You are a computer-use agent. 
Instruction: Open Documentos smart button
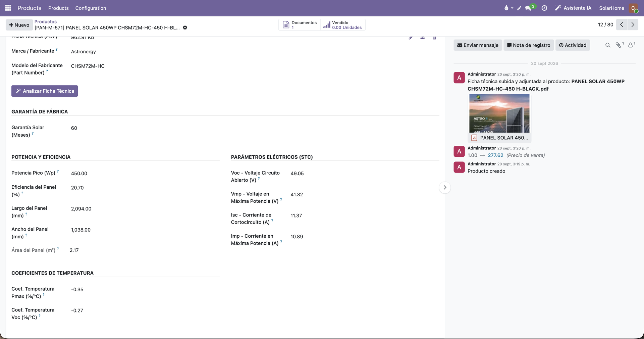[300, 25]
